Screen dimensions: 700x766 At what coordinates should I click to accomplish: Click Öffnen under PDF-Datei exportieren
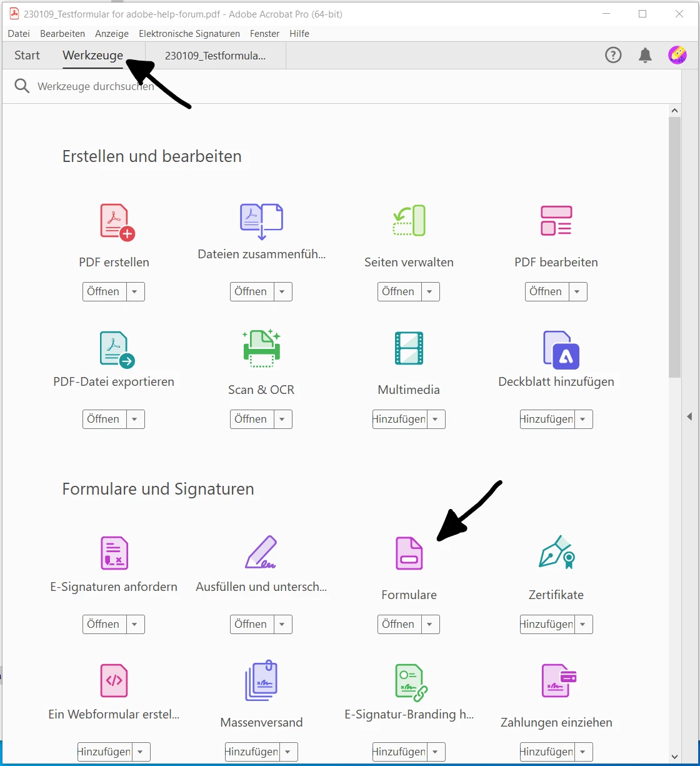[104, 419]
